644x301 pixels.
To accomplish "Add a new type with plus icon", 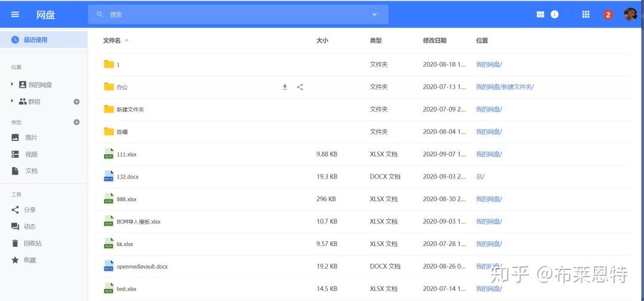I will 76,122.
